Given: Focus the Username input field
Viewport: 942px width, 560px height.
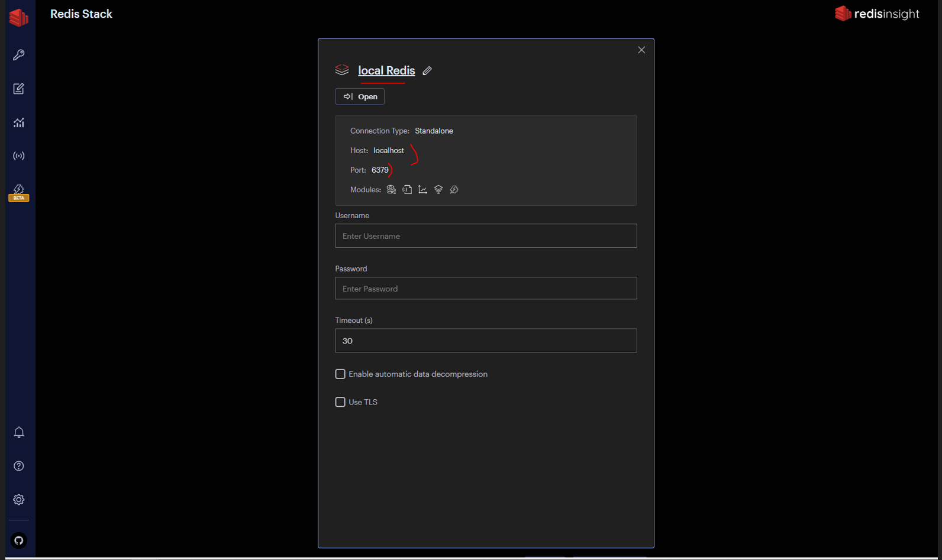Looking at the screenshot, I should coord(486,236).
